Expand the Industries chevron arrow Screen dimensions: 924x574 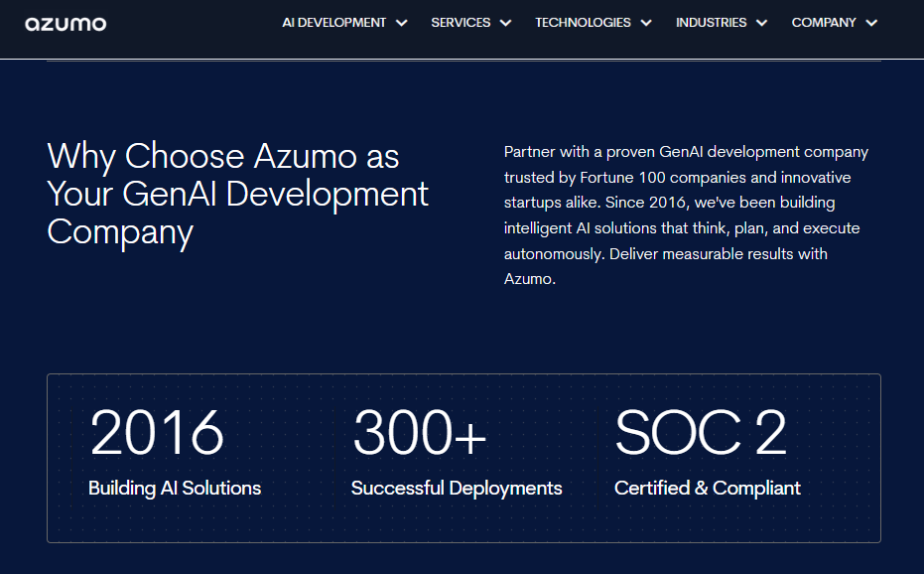[762, 23]
